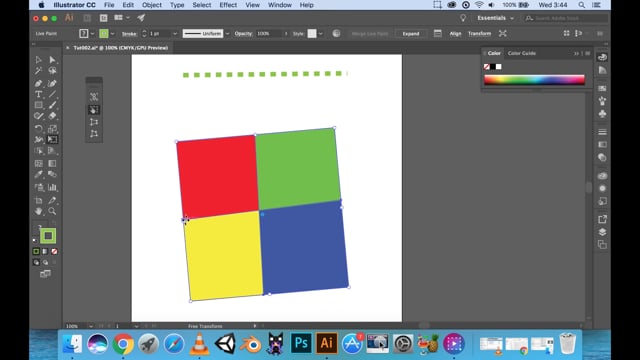The width and height of the screenshot is (640, 360).
Task: Set paint mode to None
Action: coord(54,251)
